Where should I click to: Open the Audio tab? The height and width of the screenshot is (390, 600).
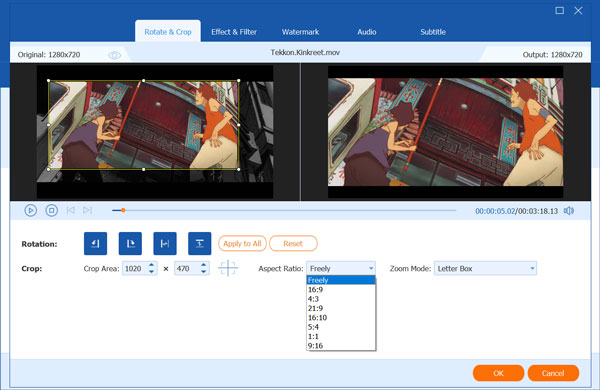pyautogui.click(x=367, y=32)
